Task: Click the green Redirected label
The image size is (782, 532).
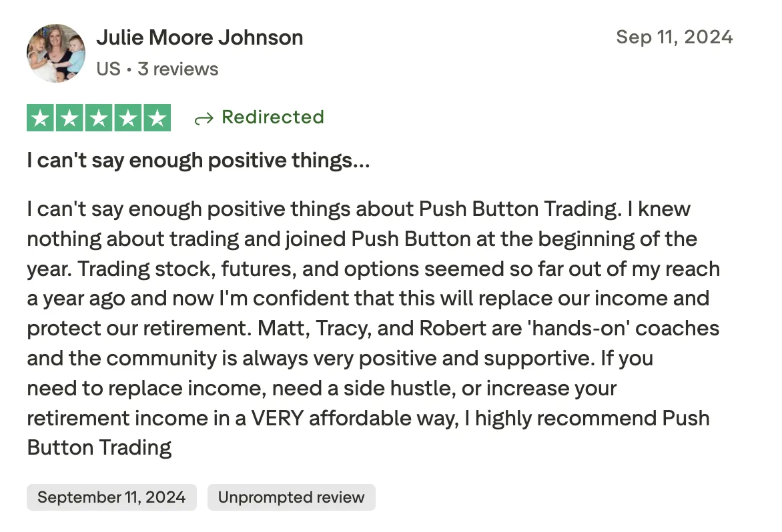Action: pos(273,117)
